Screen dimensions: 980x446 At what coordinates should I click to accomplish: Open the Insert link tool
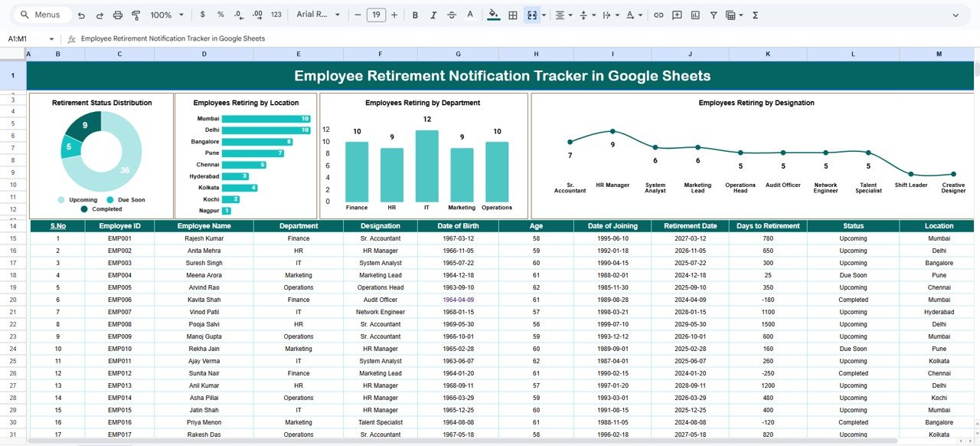(658, 15)
